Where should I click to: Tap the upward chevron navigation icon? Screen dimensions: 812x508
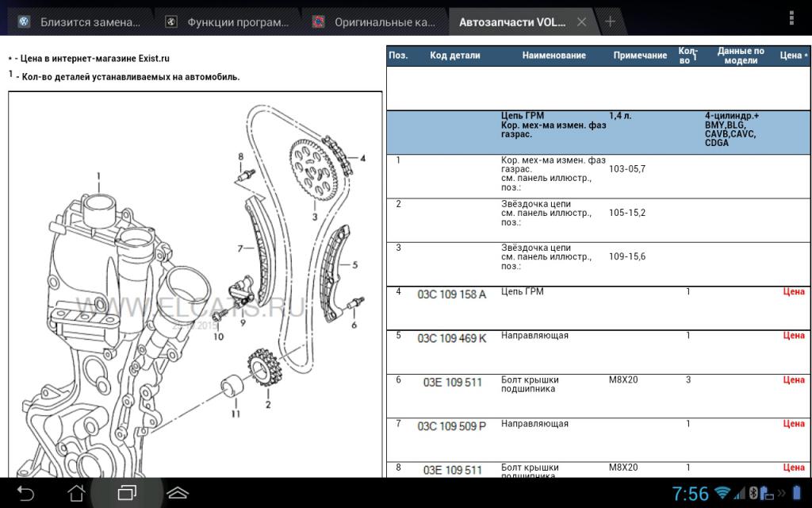point(177,492)
